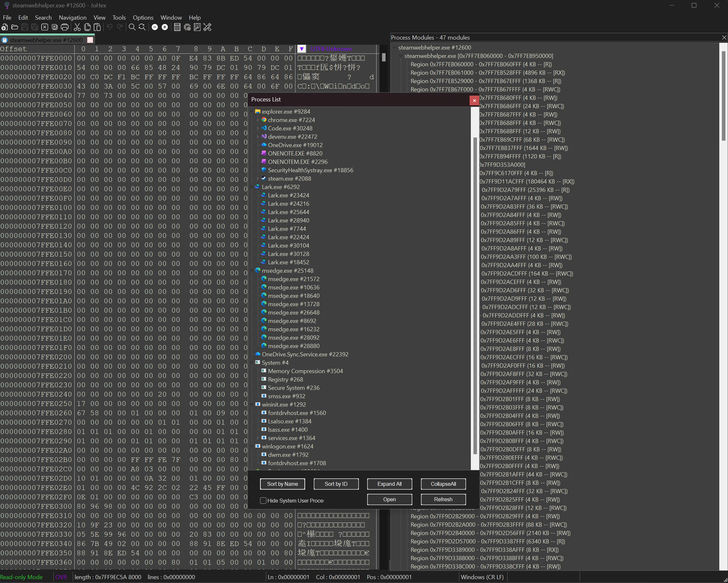Click the Print toolbar icon
Screen dimensions: 728x583
(x=64, y=27)
